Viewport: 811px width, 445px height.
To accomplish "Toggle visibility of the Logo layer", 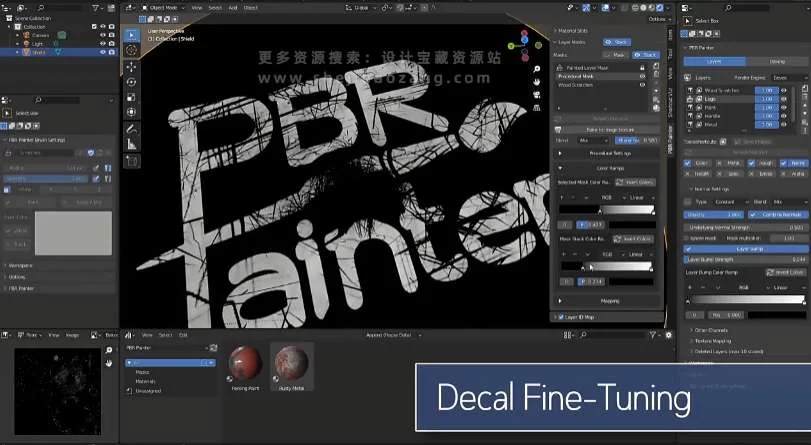I will (x=785, y=100).
